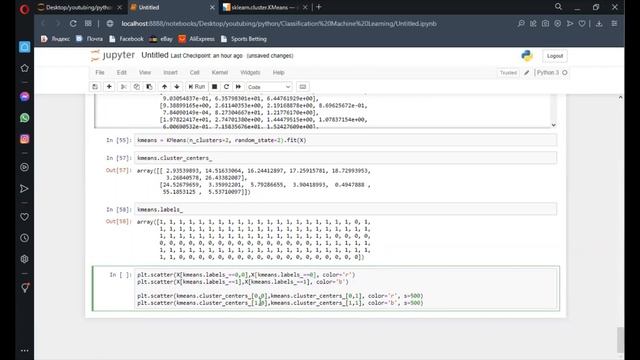The height and width of the screenshot is (360, 640).
Task: Click the Trusted notebook indicator
Action: 508,73
